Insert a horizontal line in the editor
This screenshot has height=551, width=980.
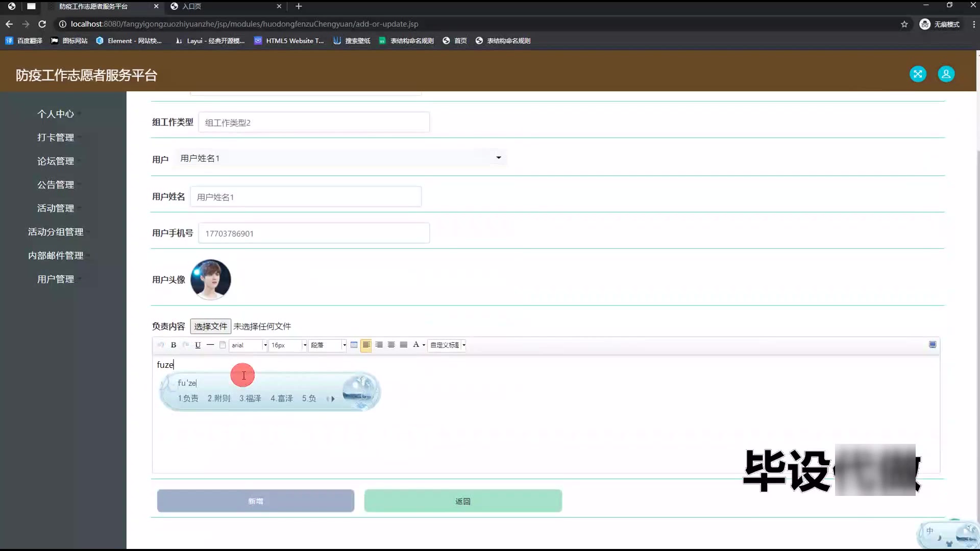coord(210,345)
